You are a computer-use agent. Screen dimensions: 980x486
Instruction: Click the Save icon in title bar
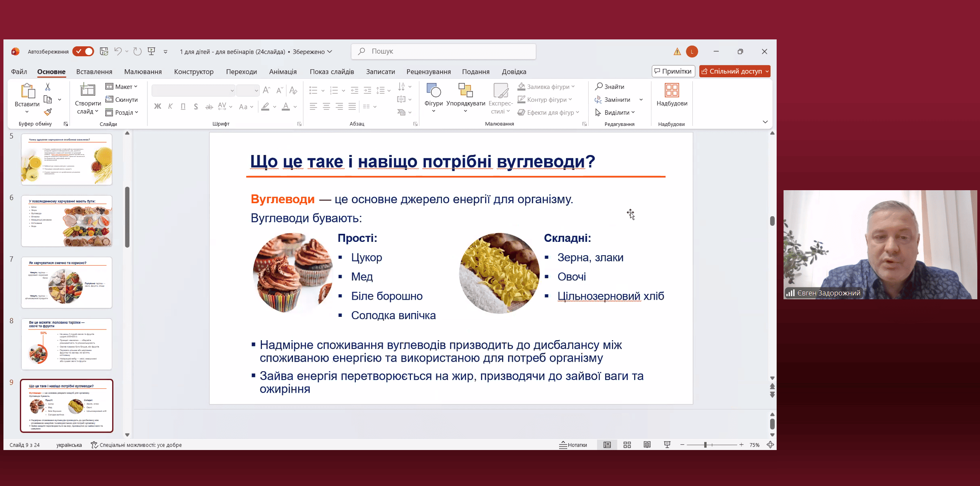tap(104, 51)
